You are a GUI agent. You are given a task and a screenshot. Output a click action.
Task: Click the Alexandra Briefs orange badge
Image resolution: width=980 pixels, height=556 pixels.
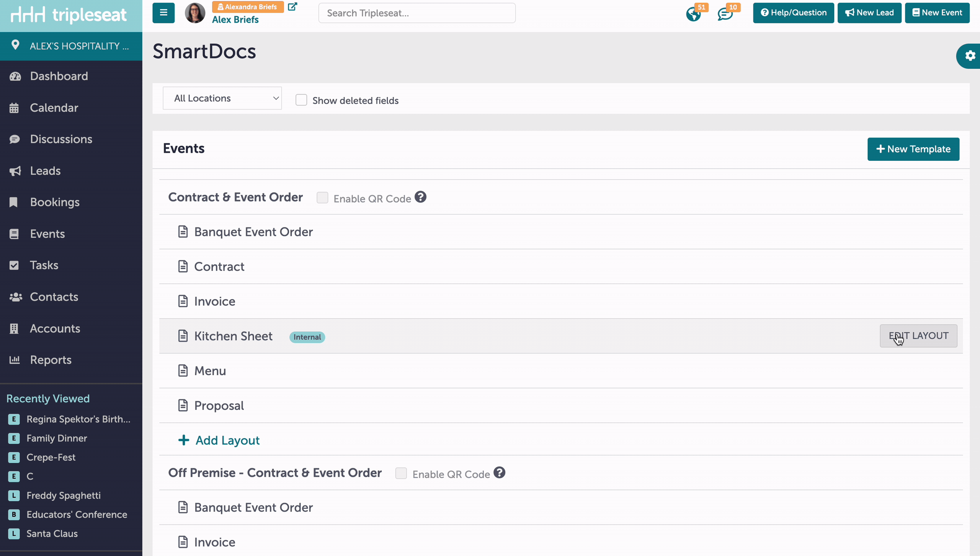point(248,7)
